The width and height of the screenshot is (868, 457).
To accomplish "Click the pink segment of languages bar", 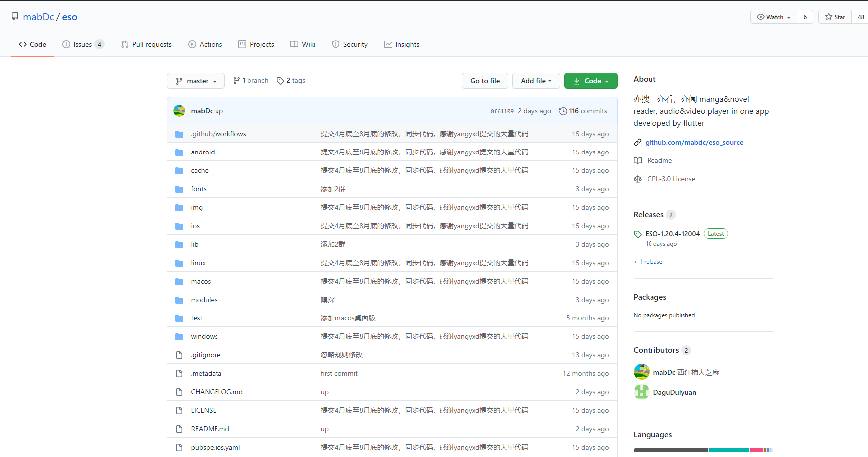I will point(756,450).
